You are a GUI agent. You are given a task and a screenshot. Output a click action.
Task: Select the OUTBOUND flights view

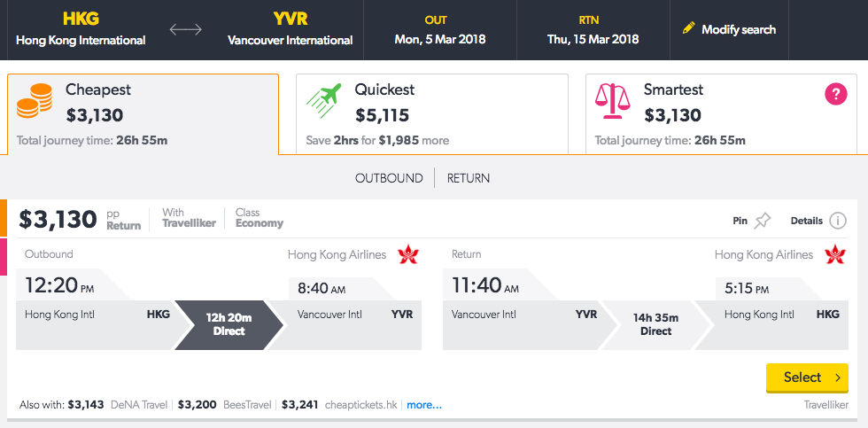389,178
